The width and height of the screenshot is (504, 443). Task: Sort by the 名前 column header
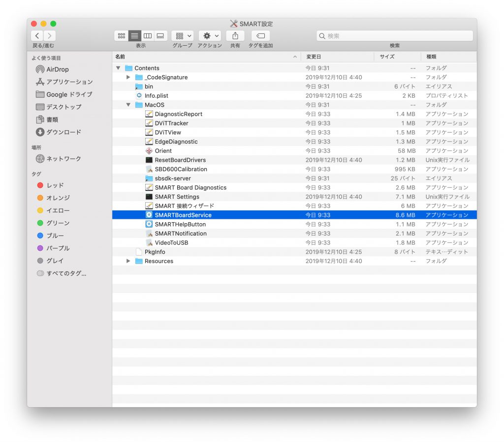click(206, 57)
